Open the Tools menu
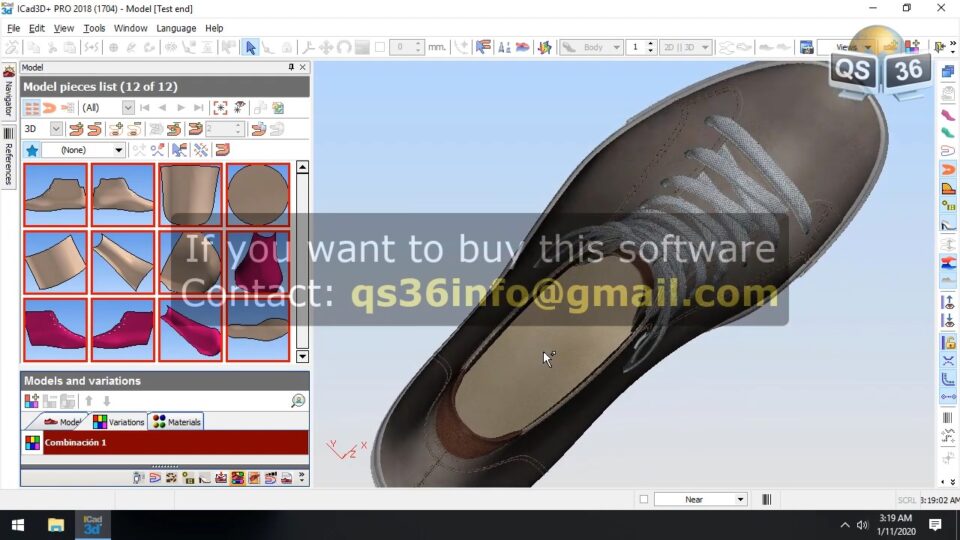The image size is (960, 540). point(94,28)
